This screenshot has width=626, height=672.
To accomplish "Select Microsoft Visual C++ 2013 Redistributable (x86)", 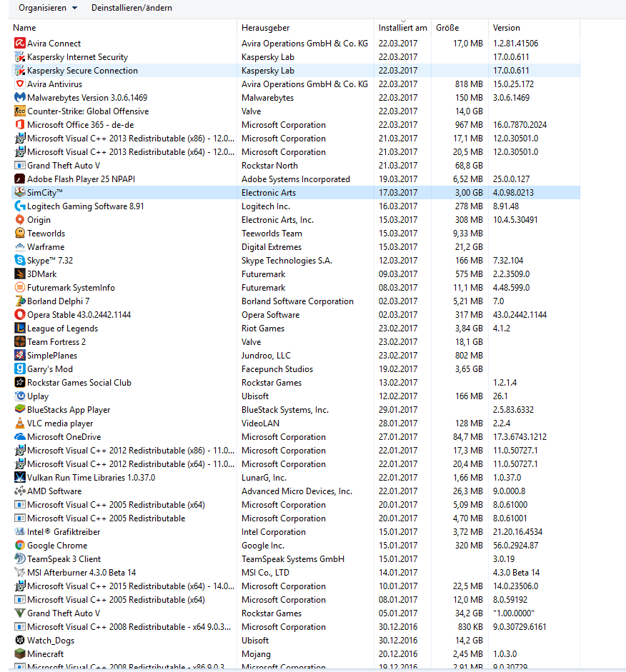I will (x=295, y=139).
